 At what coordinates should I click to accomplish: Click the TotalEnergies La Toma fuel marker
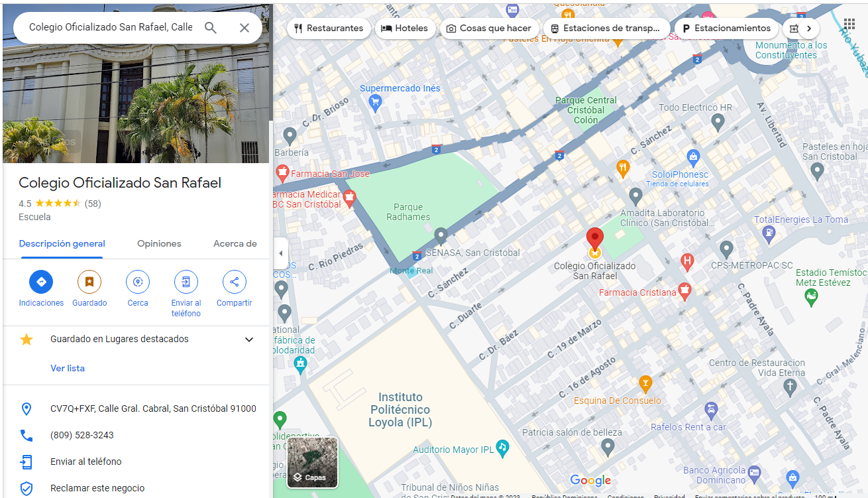[x=768, y=233]
